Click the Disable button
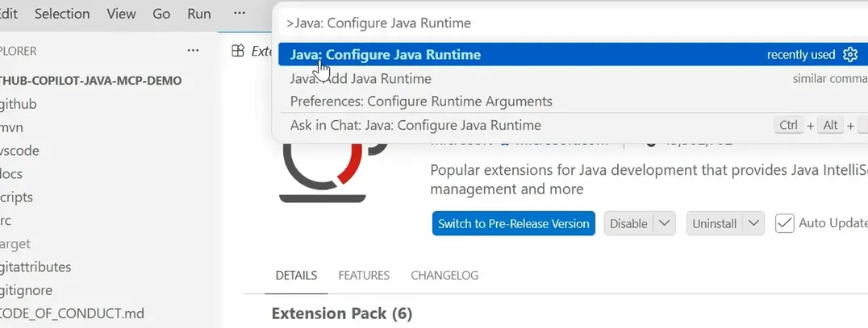The image size is (868, 328). (x=628, y=223)
